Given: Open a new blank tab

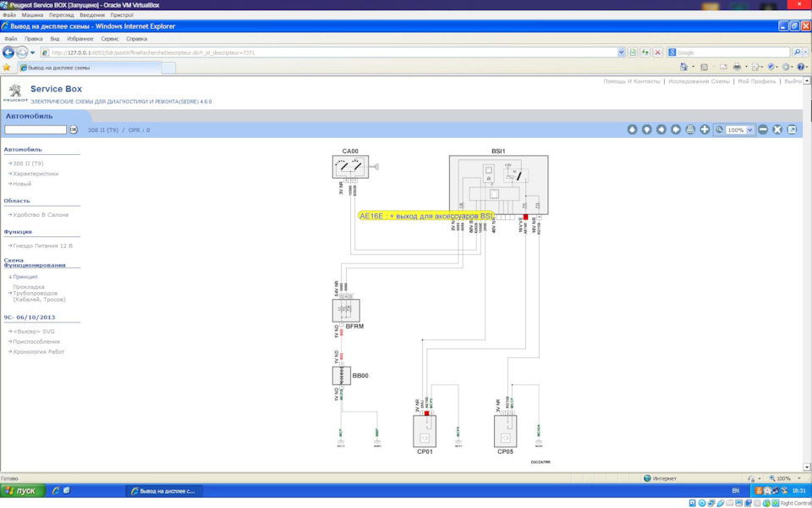Looking at the screenshot, I should pyautogui.click(x=169, y=68).
